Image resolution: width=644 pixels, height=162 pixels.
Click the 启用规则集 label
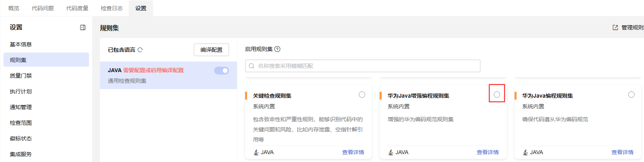259,49
